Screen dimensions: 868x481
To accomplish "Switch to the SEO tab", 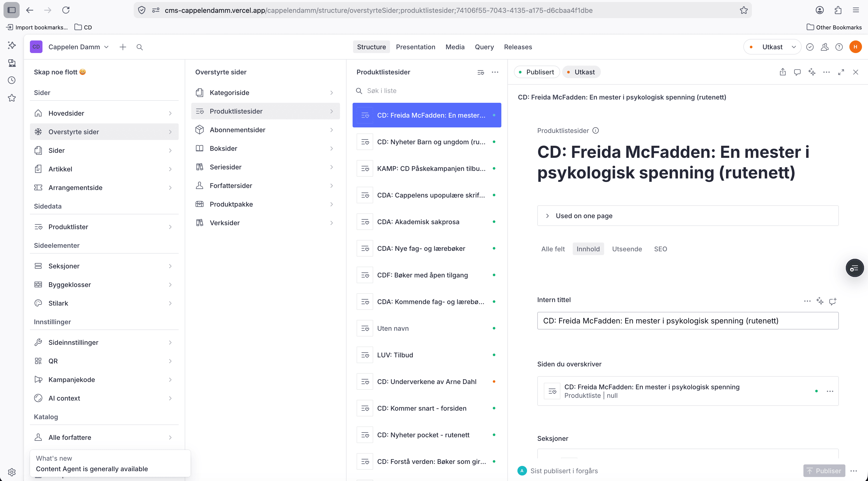I will click(660, 249).
